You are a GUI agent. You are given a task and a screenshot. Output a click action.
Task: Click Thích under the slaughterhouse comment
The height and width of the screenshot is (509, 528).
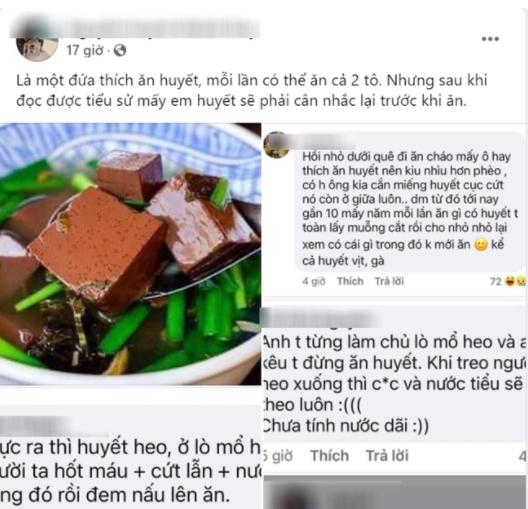[329, 456]
